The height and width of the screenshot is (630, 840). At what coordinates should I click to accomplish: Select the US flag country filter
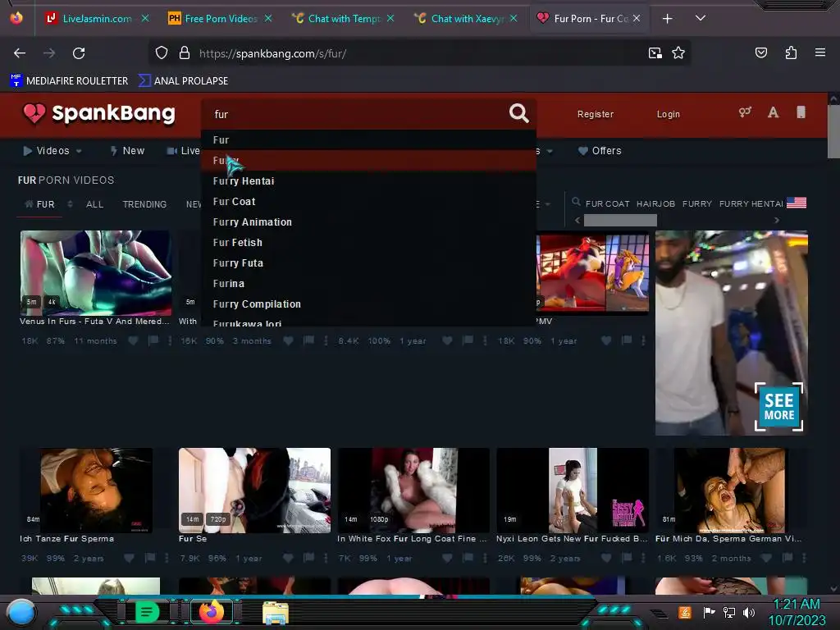coord(796,203)
